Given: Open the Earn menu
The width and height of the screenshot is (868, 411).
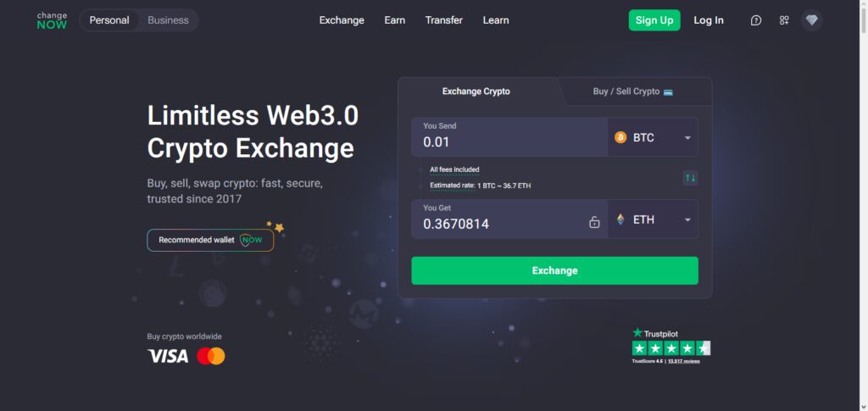Looking at the screenshot, I should [395, 20].
